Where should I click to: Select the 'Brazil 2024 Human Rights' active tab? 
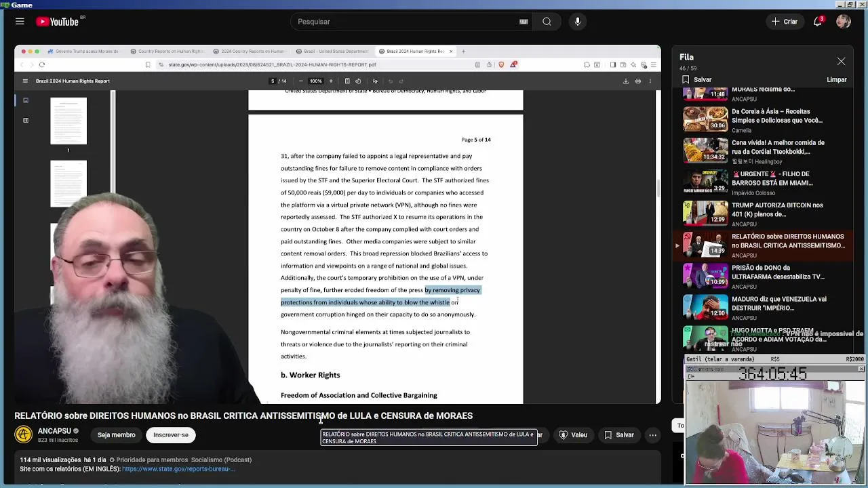415,52
